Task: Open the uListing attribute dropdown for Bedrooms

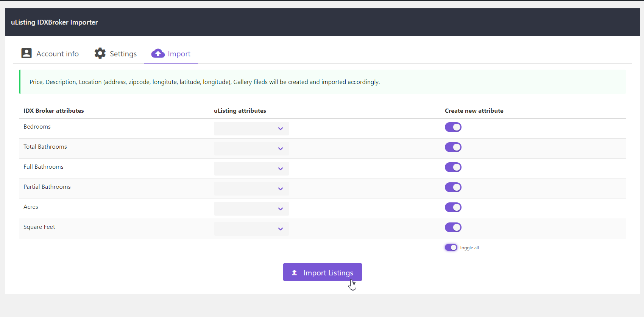Action: pos(251,129)
